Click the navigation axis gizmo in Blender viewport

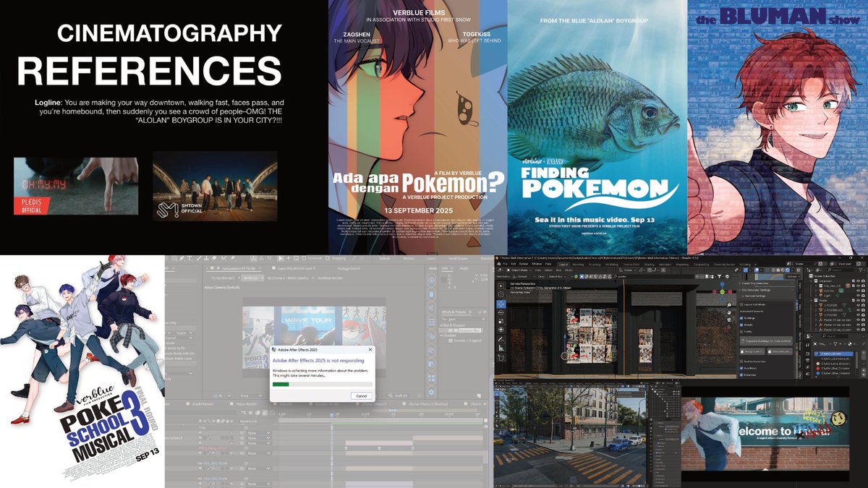[723, 291]
